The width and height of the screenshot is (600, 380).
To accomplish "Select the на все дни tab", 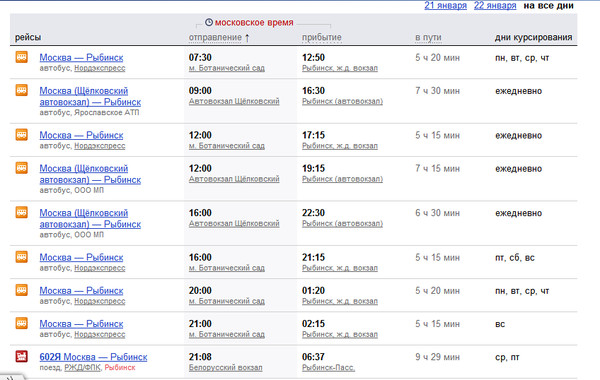I will click(x=548, y=5).
